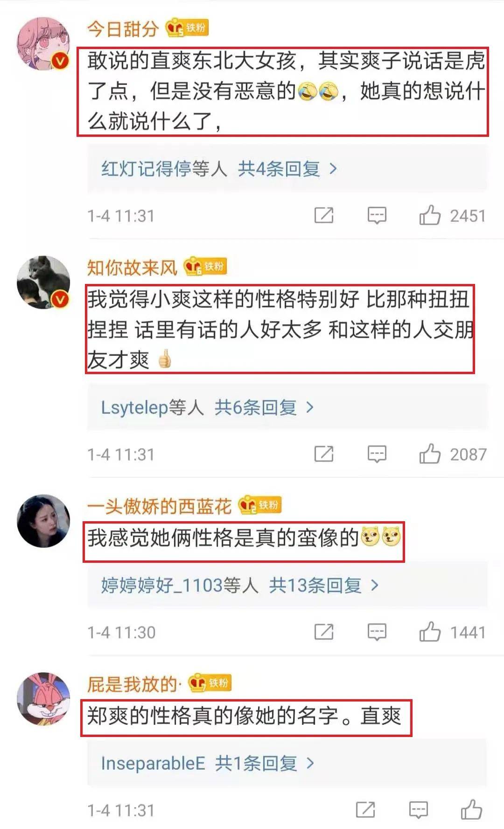Reply to 今日甜分's comment
This screenshot has height=829, width=504.
[377, 215]
